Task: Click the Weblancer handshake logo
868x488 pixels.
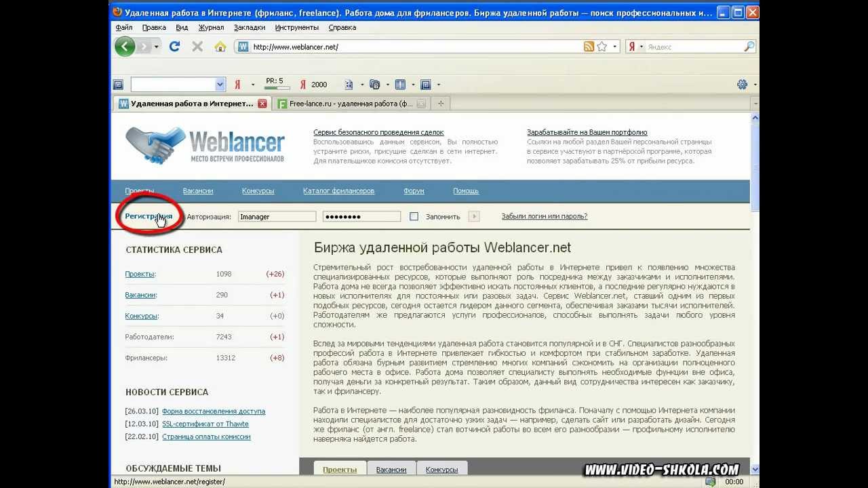Action: tap(205, 145)
